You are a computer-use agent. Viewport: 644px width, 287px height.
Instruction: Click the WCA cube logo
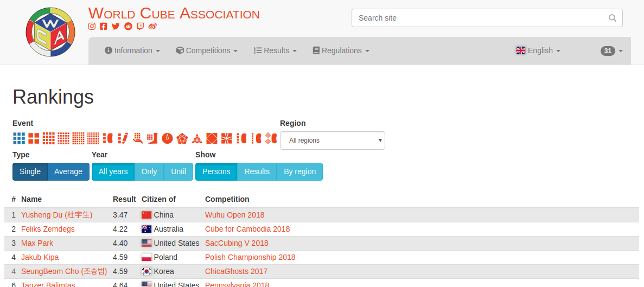(x=50, y=32)
